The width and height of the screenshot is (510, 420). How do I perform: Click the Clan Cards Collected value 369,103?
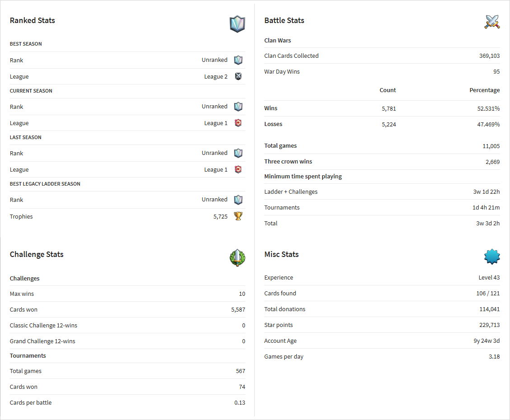pos(489,56)
